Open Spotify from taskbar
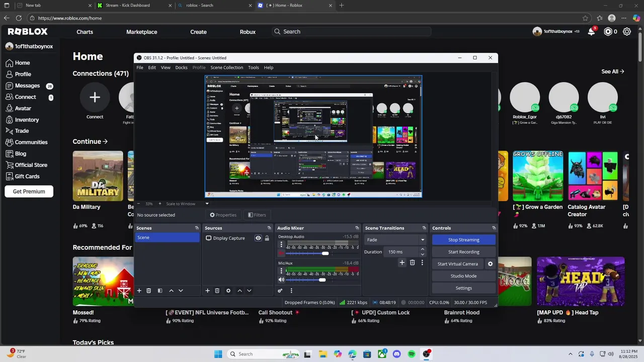The height and width of the screenshot is (362, 644). click(x=412, y=354)
